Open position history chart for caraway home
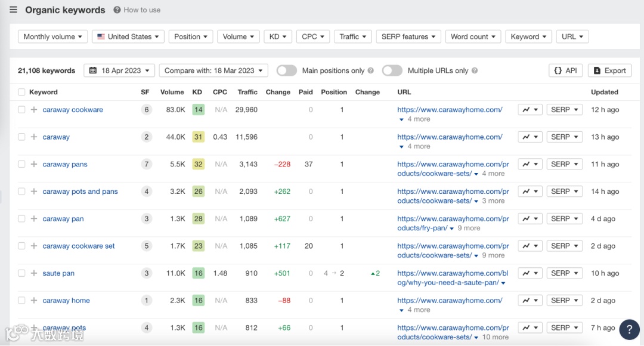The image size is (644, 346). tap(530, 301)
